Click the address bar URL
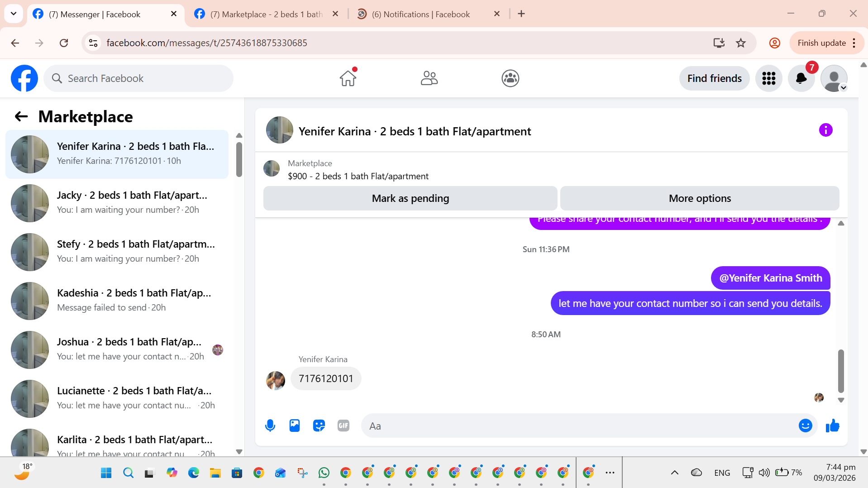This screenshot has height=488, width=868. [x=207, y=43]
